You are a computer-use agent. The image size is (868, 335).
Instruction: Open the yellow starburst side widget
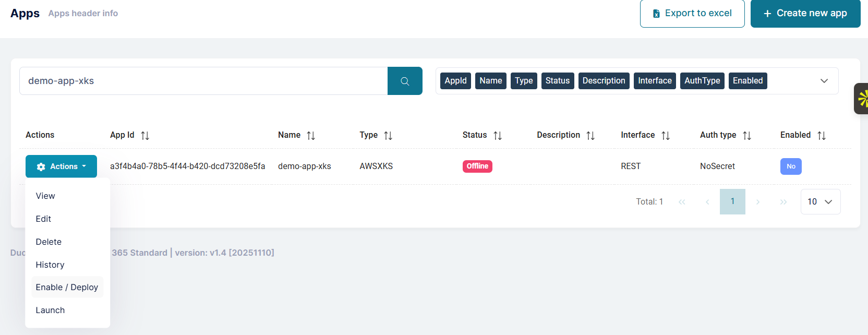[861, 99]
